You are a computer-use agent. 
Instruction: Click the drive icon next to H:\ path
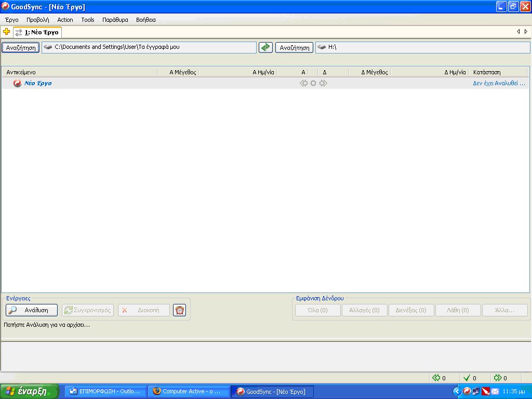tap(323, 47)
